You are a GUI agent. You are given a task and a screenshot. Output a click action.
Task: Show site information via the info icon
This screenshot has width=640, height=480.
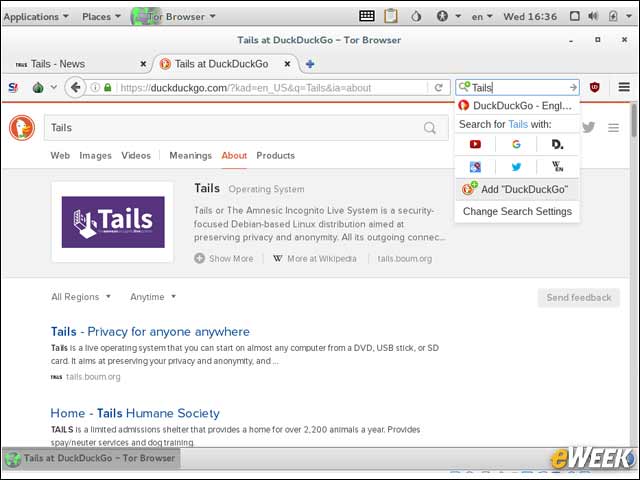pos(95,87)
